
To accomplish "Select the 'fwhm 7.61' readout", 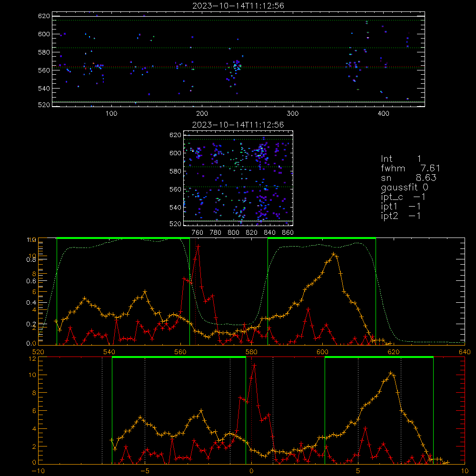I will point(410,168).
